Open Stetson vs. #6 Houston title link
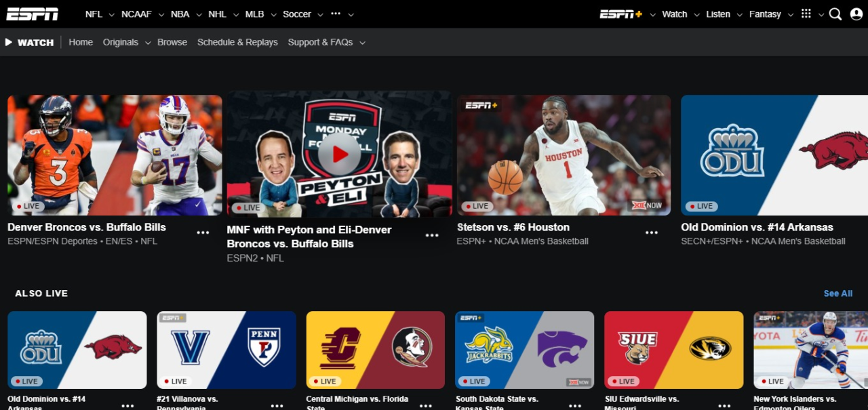The width and height of the screenshot is (868, 410). [x=513, y=227]
